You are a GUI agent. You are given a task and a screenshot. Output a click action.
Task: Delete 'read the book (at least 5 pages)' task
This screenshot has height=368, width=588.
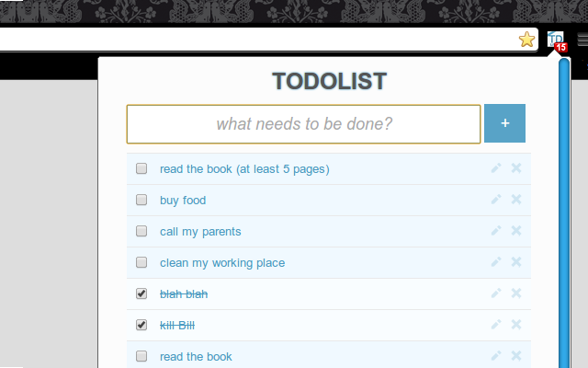[516, 168]
